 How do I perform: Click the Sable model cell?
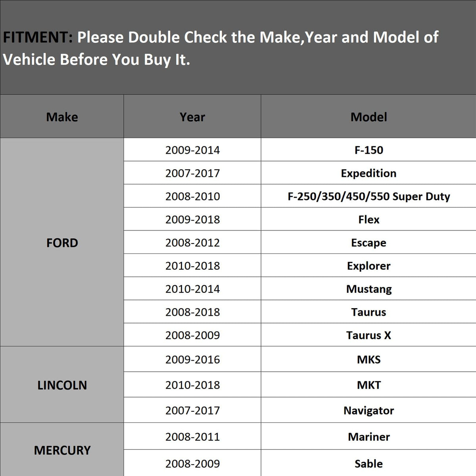click(x=369, y=463)
